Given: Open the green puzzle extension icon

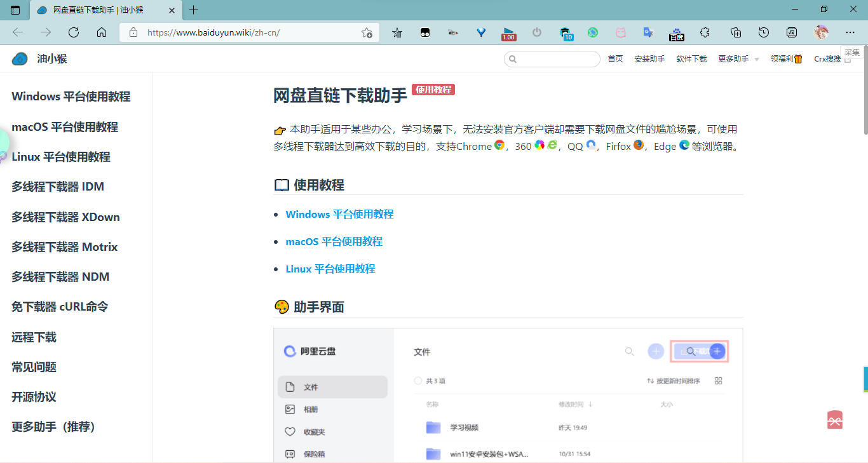Looking at the screenshot, I should click(593, 32).
